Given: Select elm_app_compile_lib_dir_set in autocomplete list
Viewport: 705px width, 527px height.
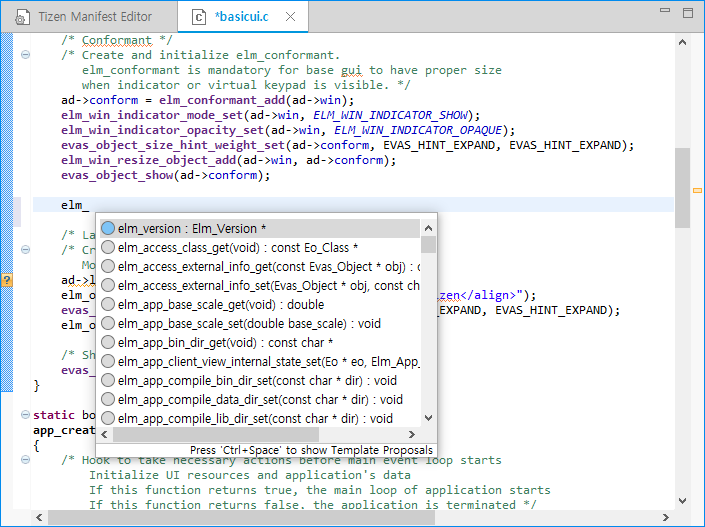Looking at the screenshot, I should coord(255,419).
